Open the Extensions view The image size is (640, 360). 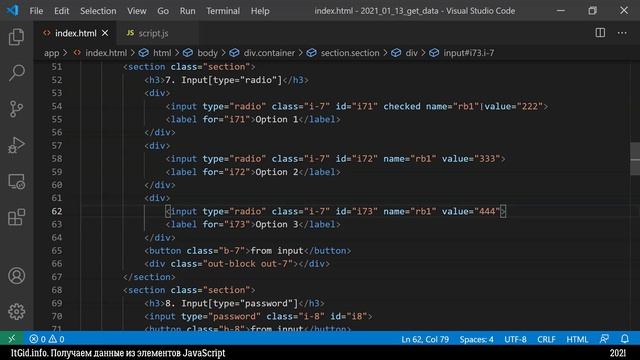tap(16, 217)
